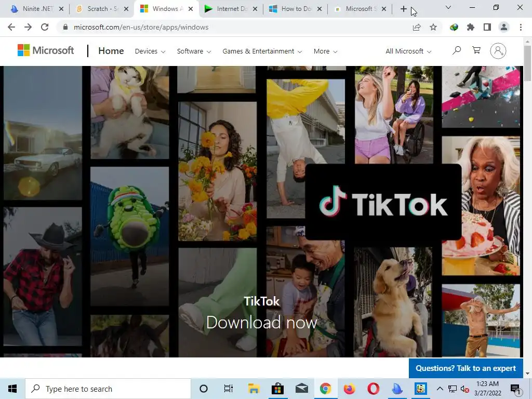This screenshot has height=399, width=532.
Task: Open the shopping cart icon
Action: [476, 50]
